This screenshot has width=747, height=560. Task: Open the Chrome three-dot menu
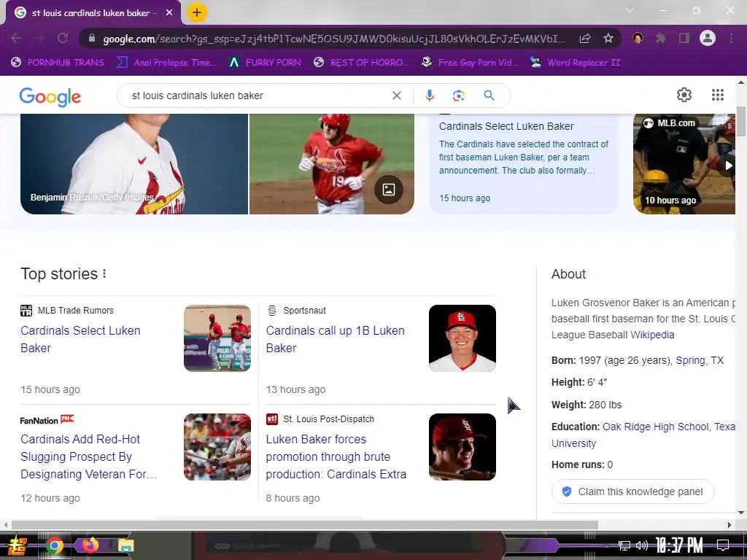pos(731,38)
